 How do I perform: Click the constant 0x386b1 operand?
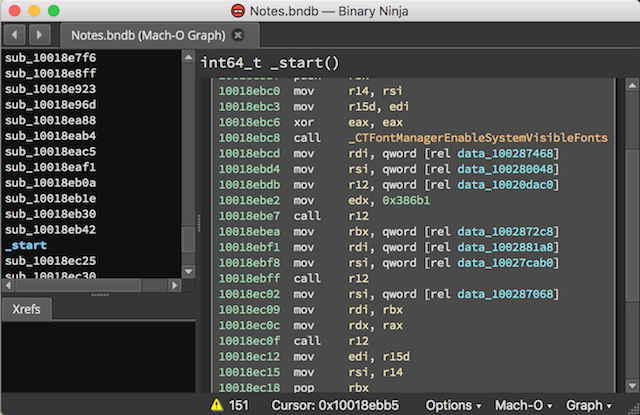tap(406, 200)
